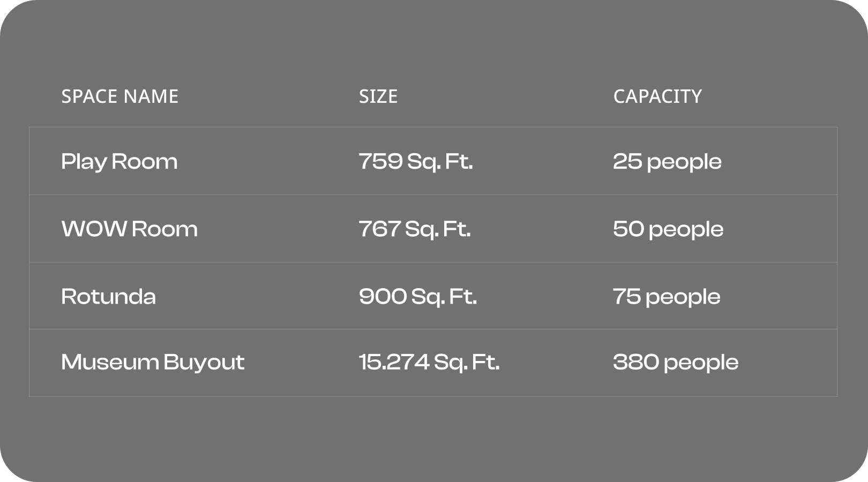Click the word Museum in the last row
Image resolution: width=868 pixels, height=482 pixels.
point(110,363)
